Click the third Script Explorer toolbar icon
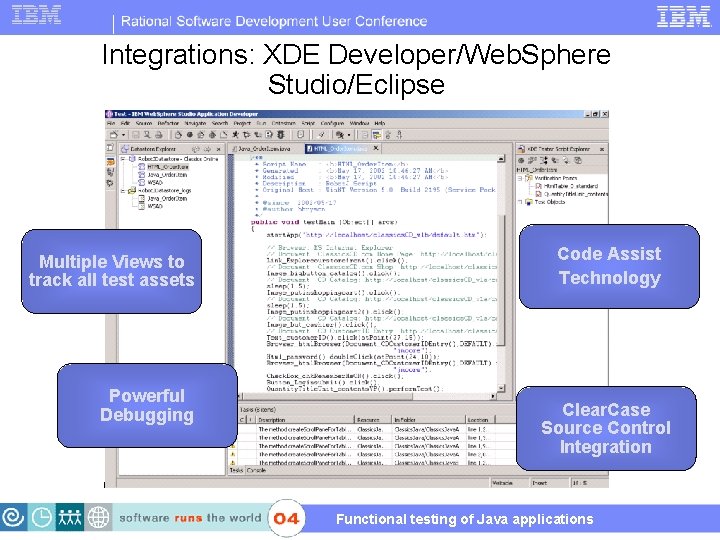 point(544,160)
